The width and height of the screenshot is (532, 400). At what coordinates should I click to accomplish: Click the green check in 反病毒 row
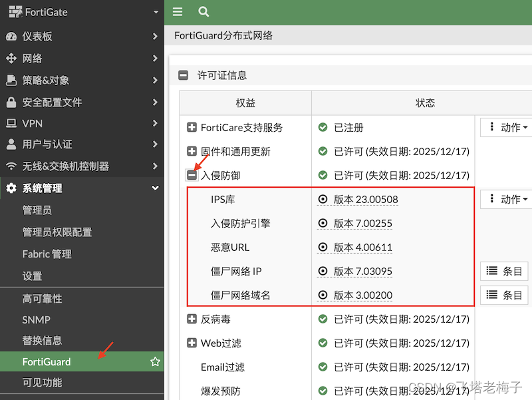click(323, 319)
